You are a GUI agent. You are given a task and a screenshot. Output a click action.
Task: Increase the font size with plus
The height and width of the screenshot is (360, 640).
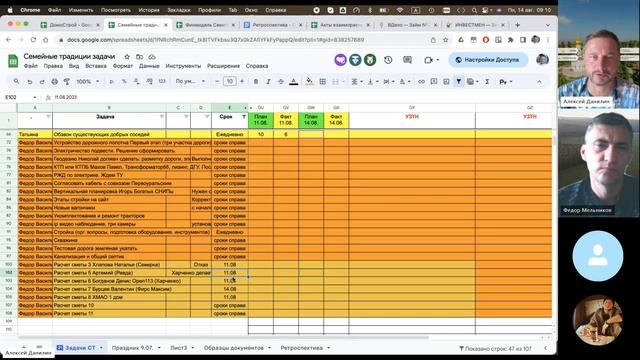pos(242,82)
